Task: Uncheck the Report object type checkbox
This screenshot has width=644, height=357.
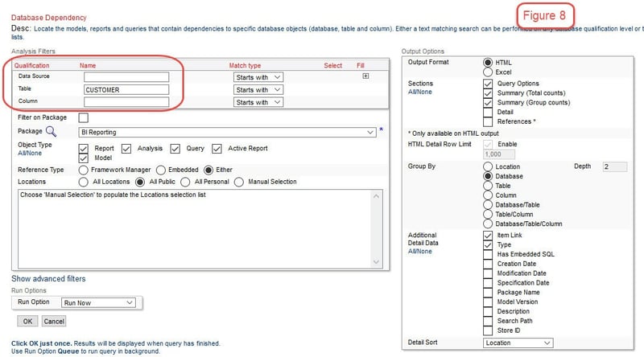Action: point(84,149)
